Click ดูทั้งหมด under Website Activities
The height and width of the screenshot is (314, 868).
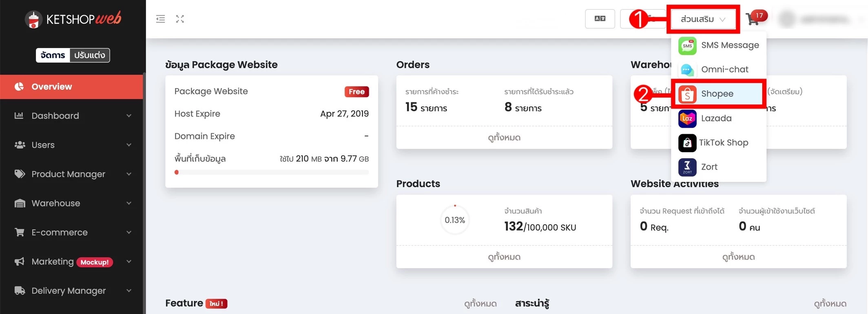738,257
